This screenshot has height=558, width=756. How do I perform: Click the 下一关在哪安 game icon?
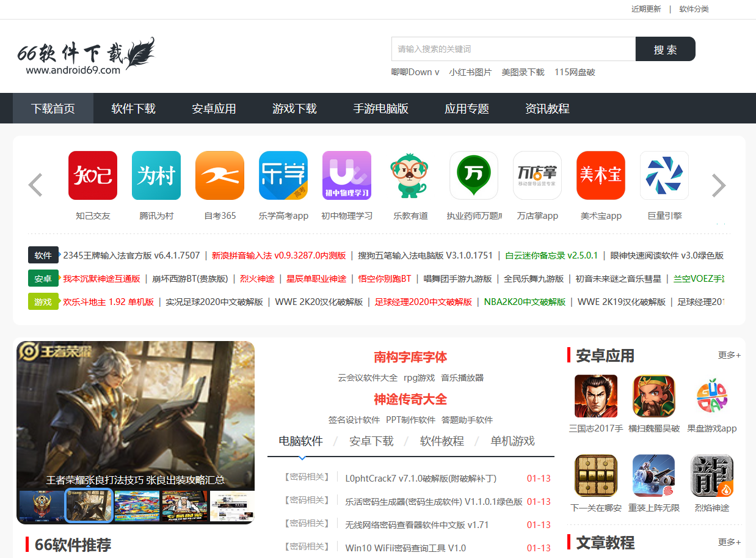[x=596, y=475]
